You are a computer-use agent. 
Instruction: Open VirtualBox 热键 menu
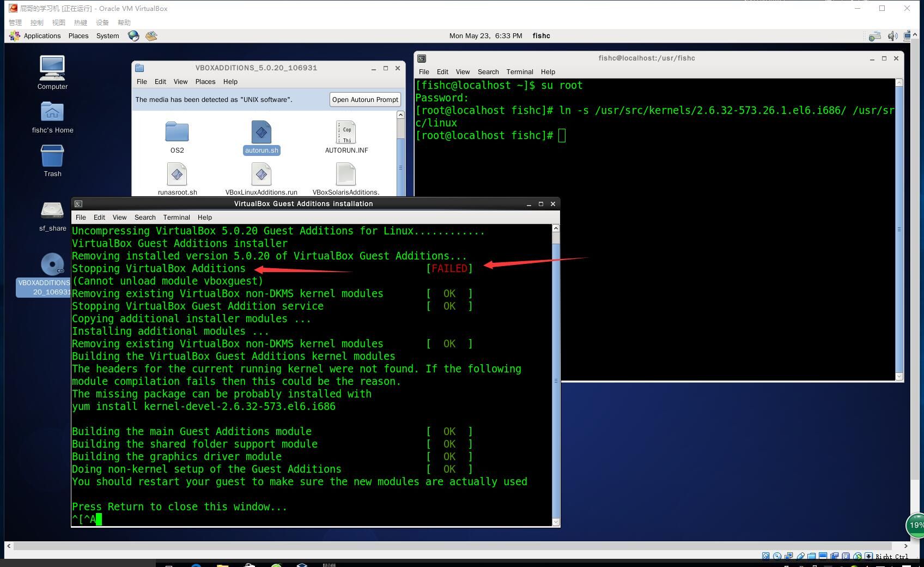81,22
